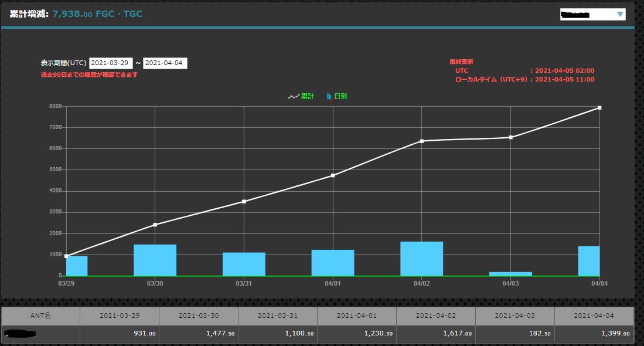Select the 03/31 daily bar
Screen dimensions: 644x346
[x=244, y=264]
